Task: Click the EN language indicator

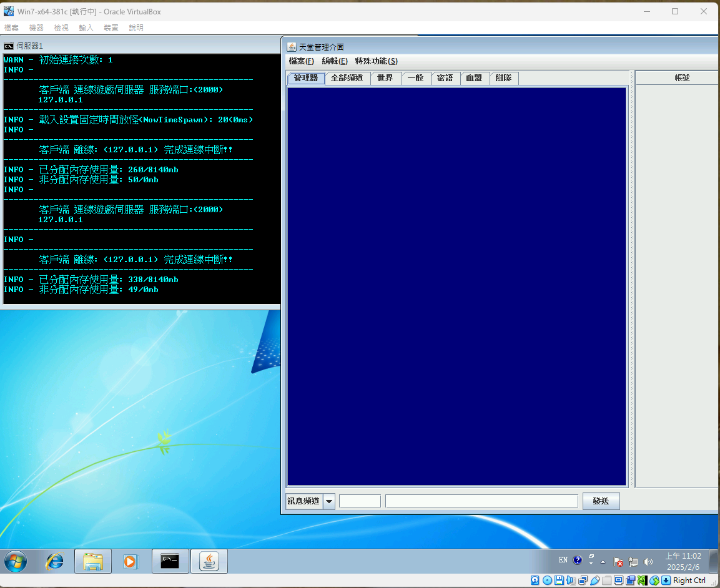Action: [x=563, y=560]
